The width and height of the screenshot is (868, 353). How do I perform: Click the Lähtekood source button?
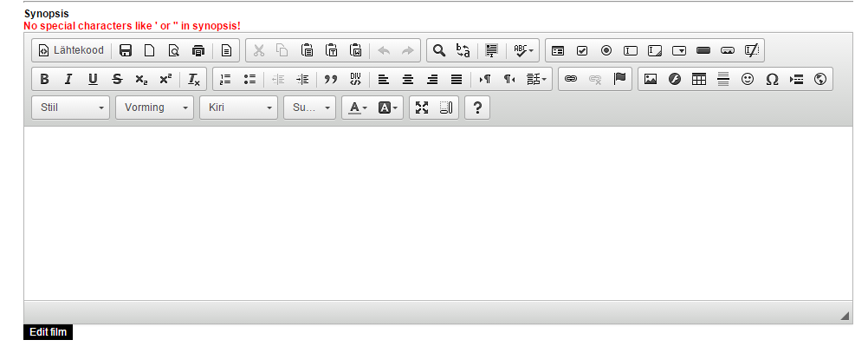point(70,50)
